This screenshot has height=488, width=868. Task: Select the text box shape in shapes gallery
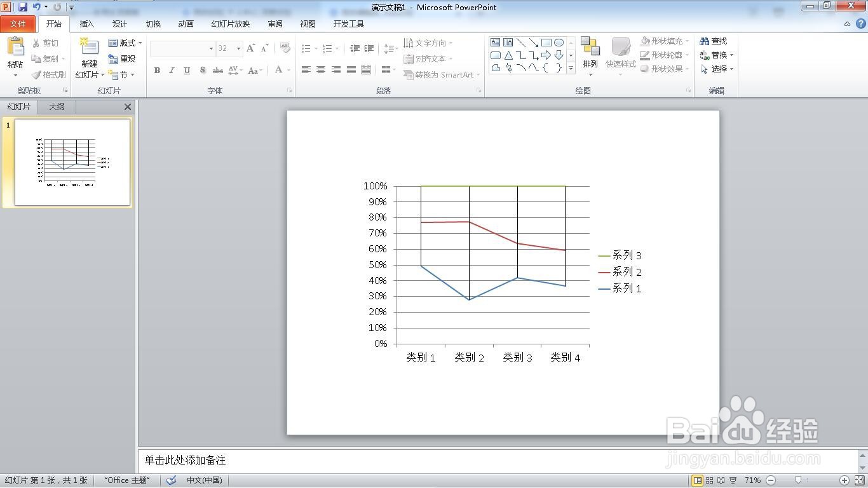coord(496,43)
